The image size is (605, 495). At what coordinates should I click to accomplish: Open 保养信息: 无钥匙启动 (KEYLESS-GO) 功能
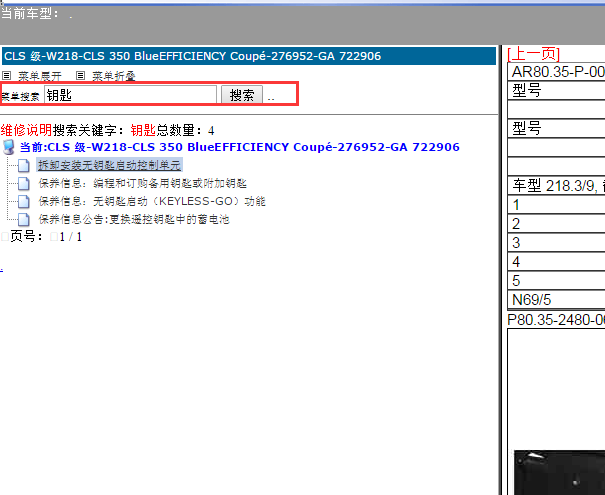[152, 201]
